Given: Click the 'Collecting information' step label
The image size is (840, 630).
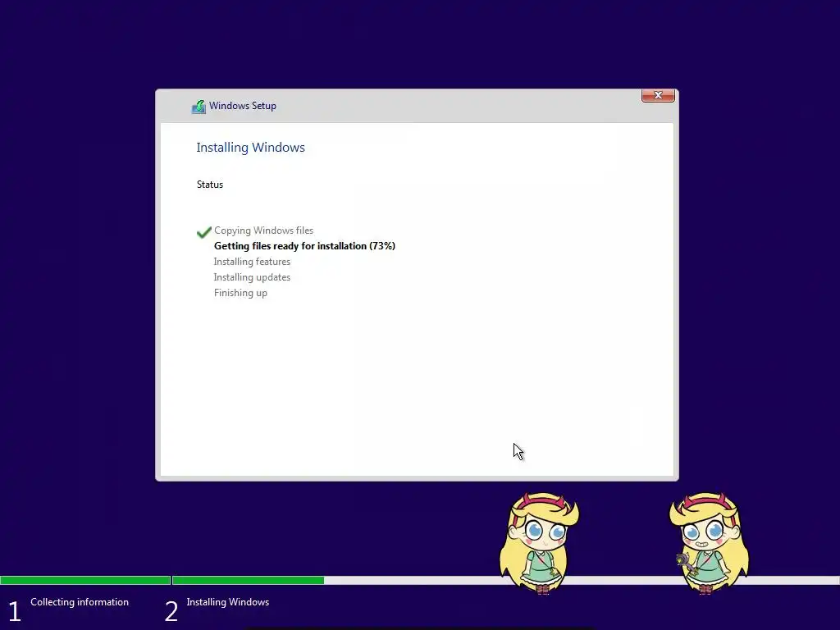Looking at the screenshot, I should click(x=80, y=602).
